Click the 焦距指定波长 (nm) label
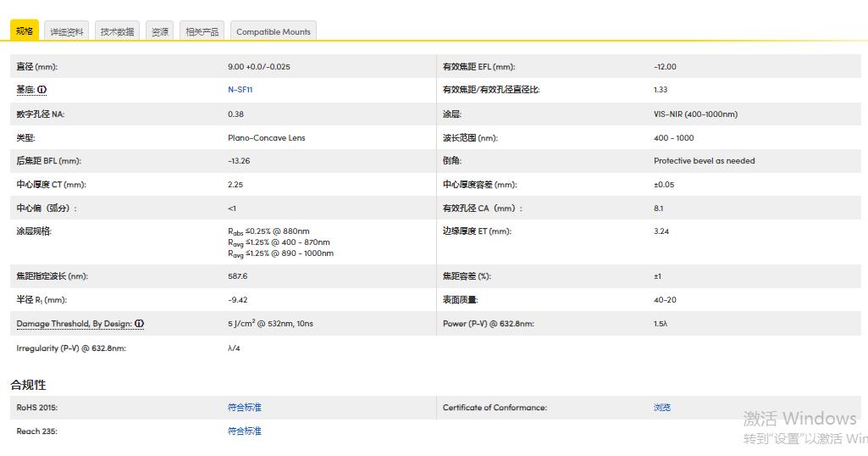Screen dimensions: 868x456 tap(52, 276)
